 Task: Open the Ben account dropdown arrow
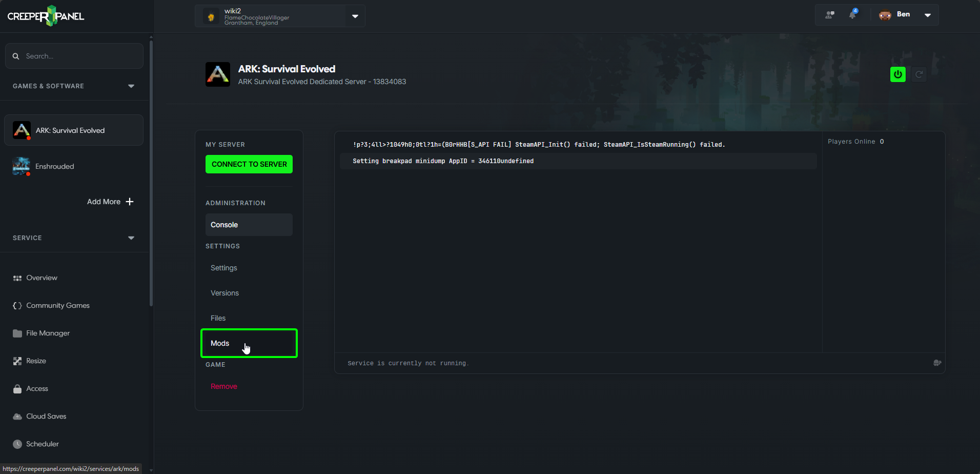[x=928, y=15]
